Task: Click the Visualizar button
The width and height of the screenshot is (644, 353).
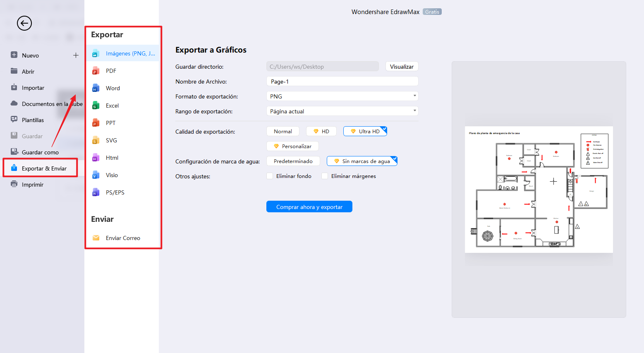Action: [x=402, y=67]
